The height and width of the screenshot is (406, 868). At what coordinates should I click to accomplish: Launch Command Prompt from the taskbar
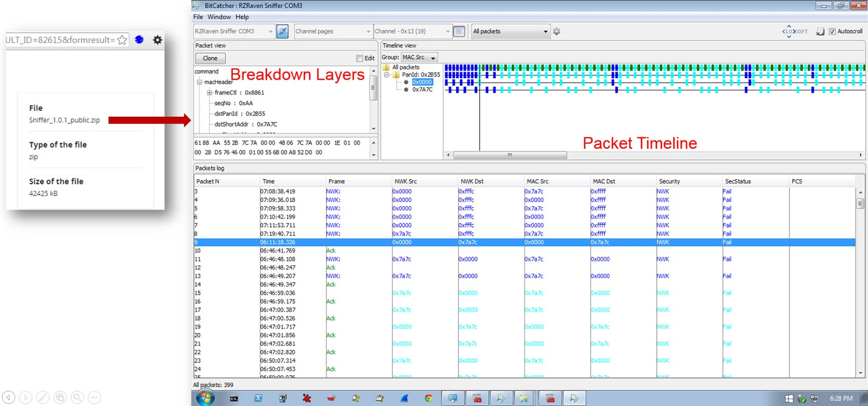(234, 398)
